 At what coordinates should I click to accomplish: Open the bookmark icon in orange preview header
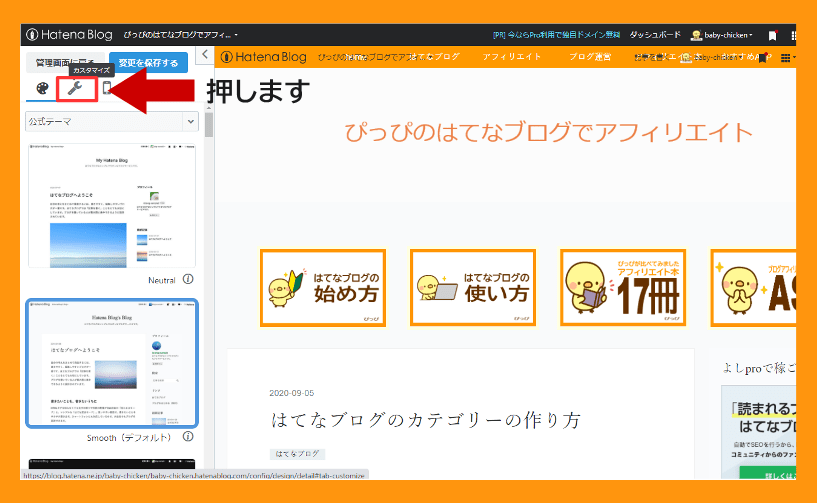click(763, 58)
